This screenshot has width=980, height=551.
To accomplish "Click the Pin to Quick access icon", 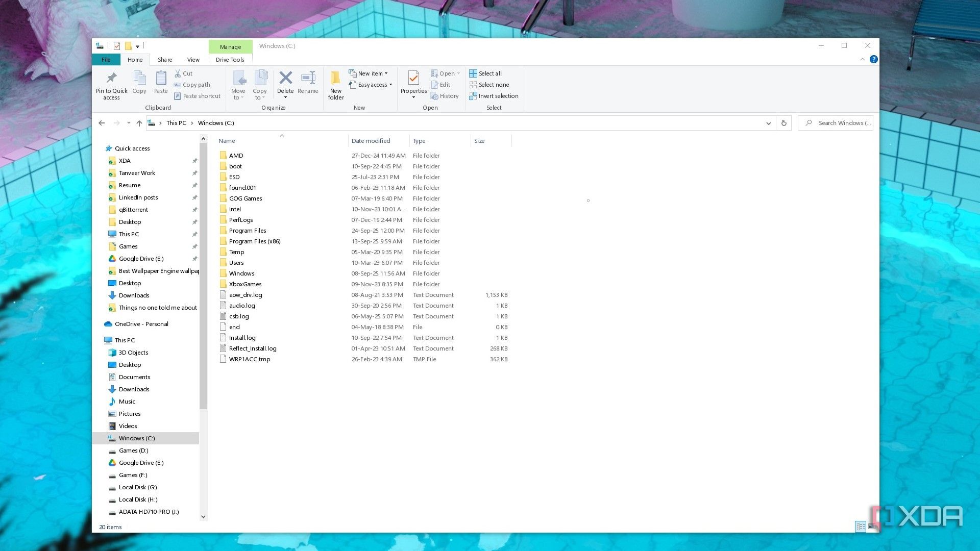I will [111, 78].
